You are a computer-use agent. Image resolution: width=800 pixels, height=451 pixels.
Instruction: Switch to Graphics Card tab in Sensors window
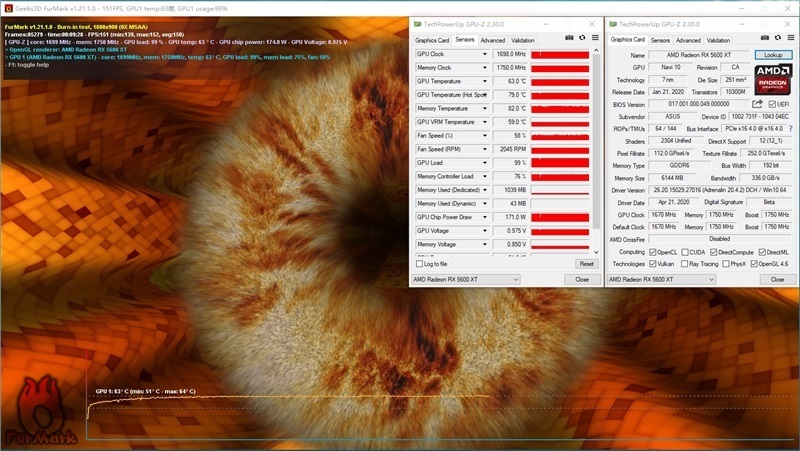[432, 40]
